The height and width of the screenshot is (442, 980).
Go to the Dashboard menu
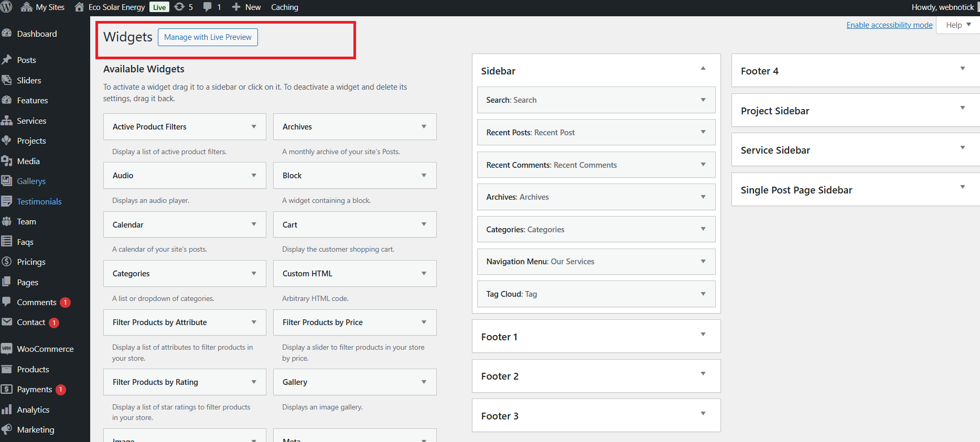pyautogui.click(x=37, y=34)
